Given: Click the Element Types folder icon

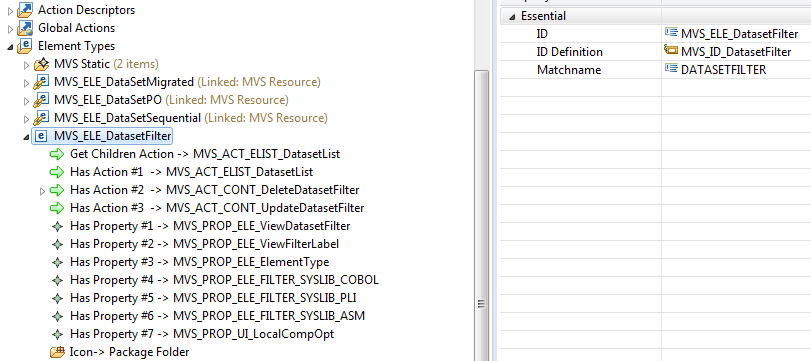Looking at the screenshot, I should point(25,46).
